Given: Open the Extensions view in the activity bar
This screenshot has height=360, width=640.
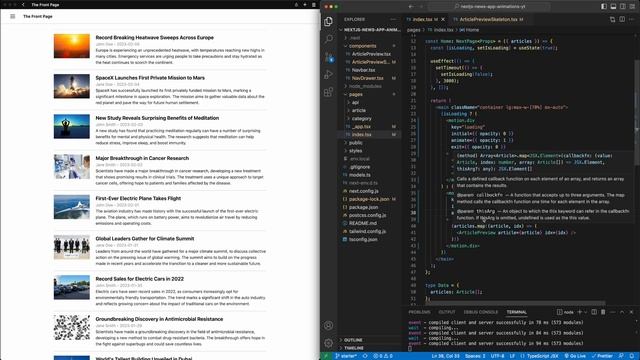Looking at the screenshot, I should click(328, 92).
